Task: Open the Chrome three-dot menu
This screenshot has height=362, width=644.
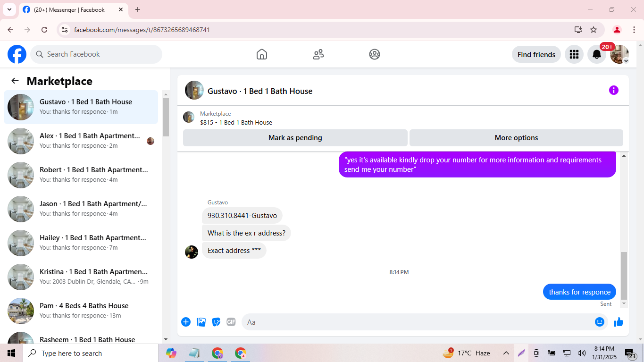Action: (x=634, y=30)
